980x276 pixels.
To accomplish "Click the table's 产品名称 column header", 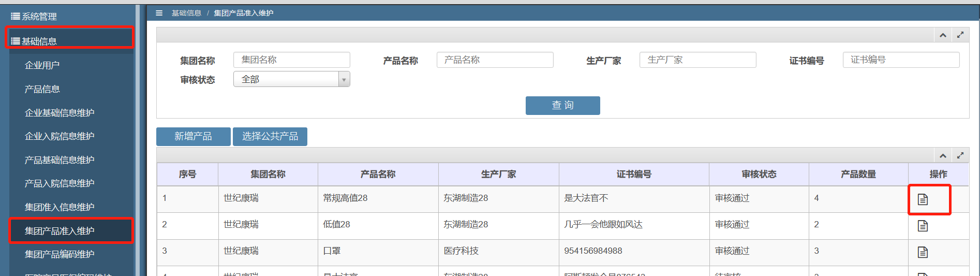I will (378, 175).
